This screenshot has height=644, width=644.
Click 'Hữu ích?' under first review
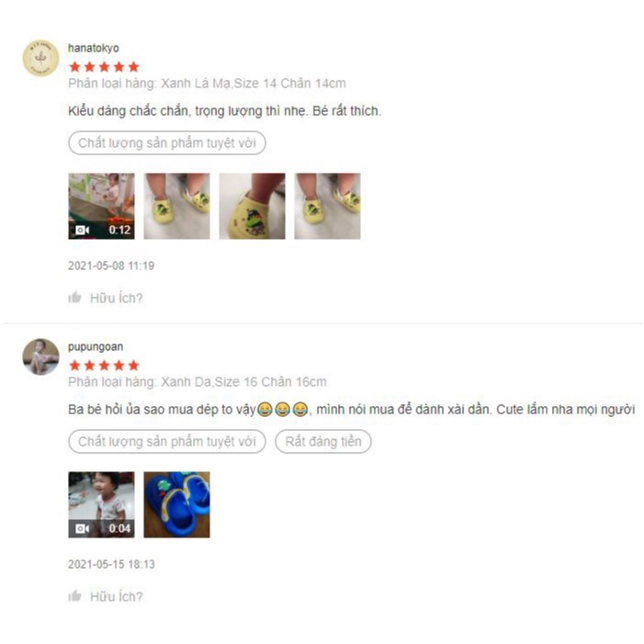coord(117,298)
